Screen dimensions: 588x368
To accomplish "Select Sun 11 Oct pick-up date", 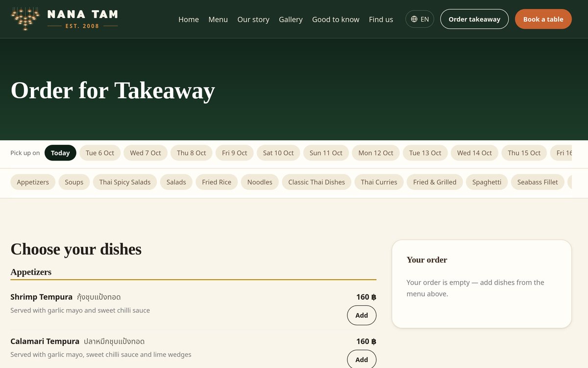I will click(326, 153).
